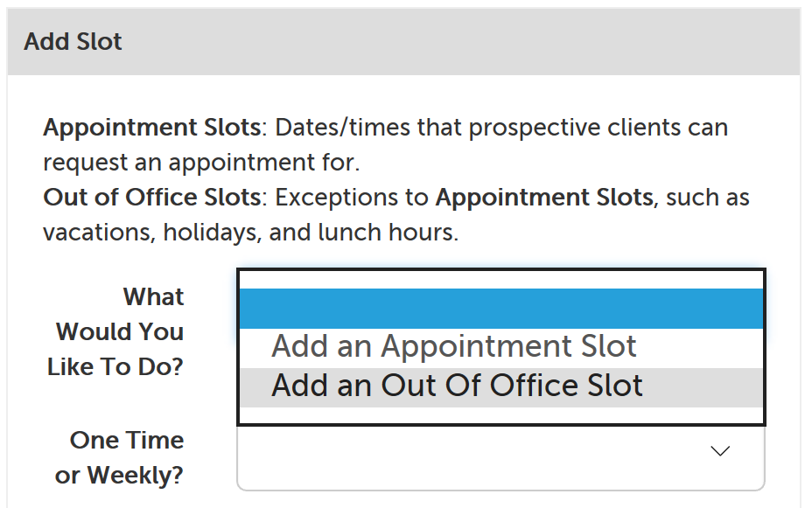
Task: Click the words "Like To Do?" in label
Action: pyautogui.click(x=115, y=367)
